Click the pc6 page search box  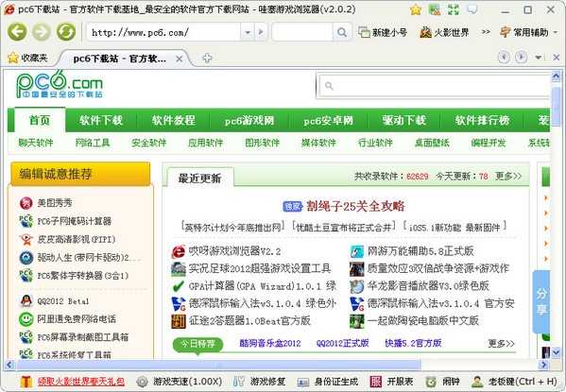pyautogui.click(x=435, y=86)
